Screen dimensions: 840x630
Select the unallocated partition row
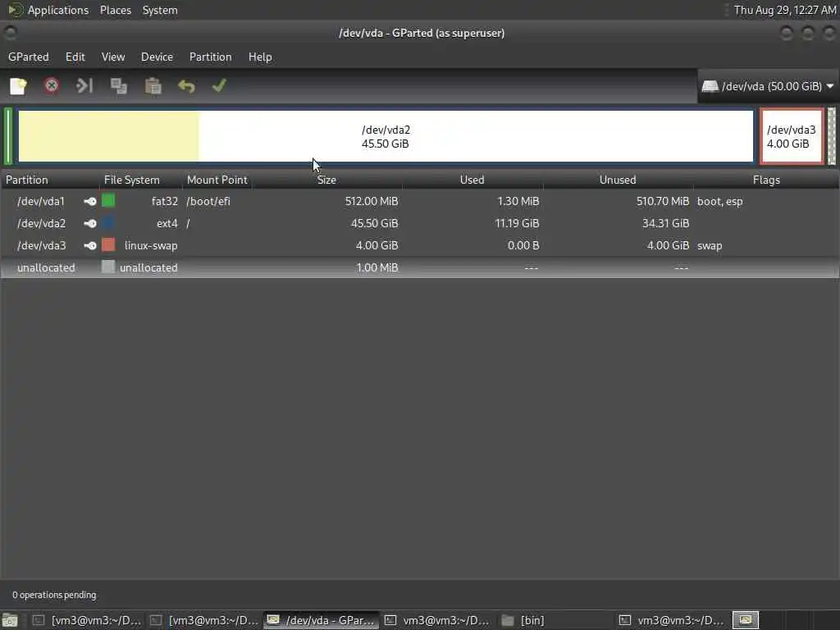(419, 267)
